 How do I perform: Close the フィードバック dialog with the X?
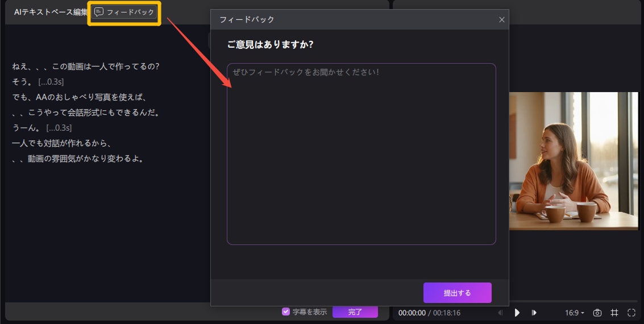501,20
